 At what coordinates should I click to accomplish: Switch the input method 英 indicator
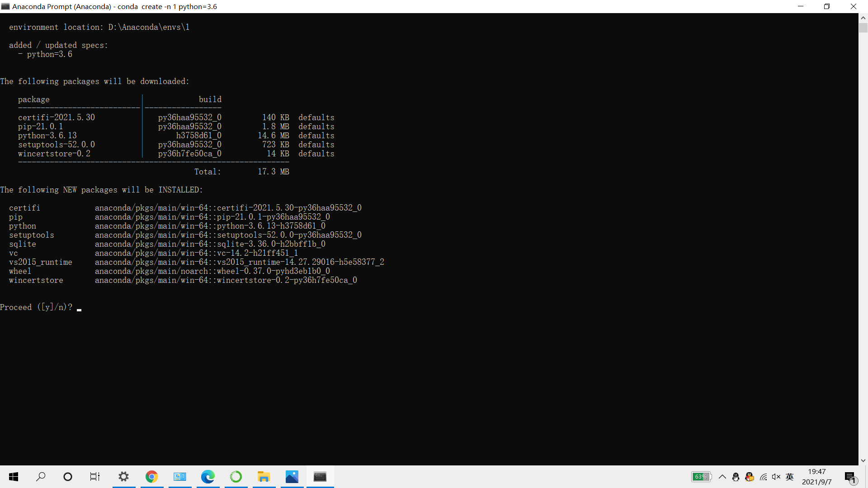tap(790, 477)
